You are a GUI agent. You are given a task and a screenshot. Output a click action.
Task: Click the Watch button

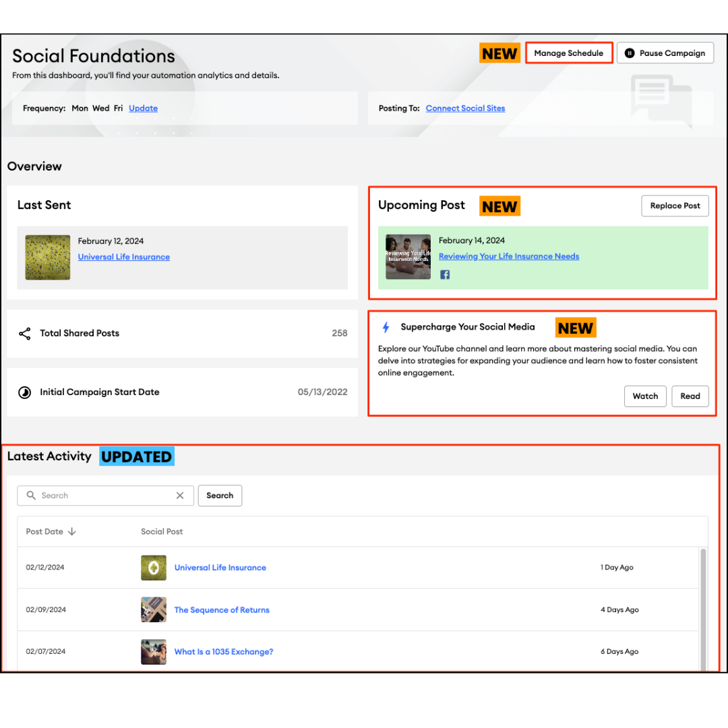645,396
